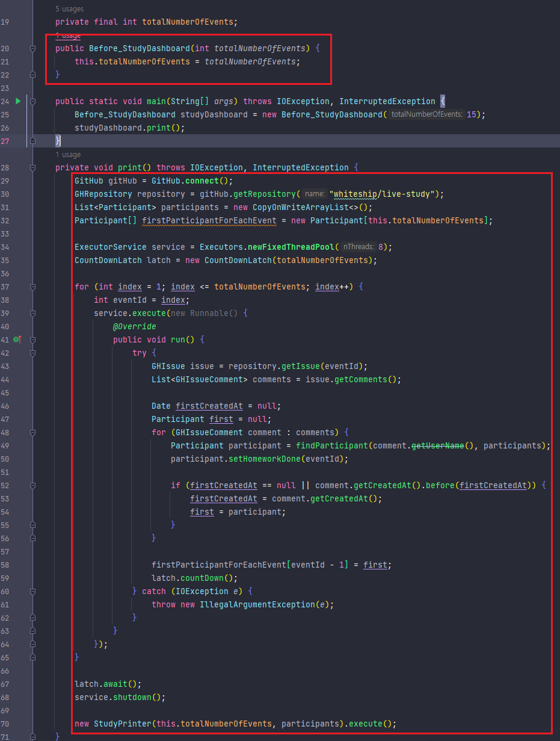
Task: Open the '1 usage' hint above print()
Action: [x=68, y=155]
